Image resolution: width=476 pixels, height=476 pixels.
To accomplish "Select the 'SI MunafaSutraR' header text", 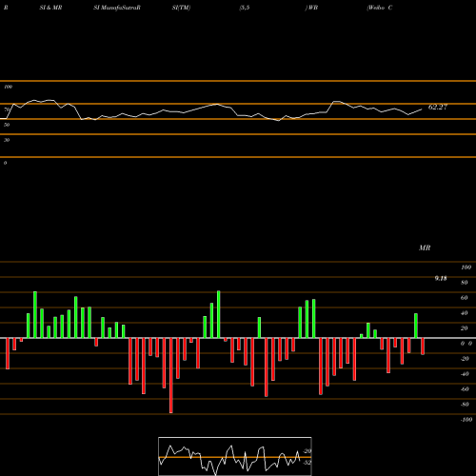I will click(117, 8).
